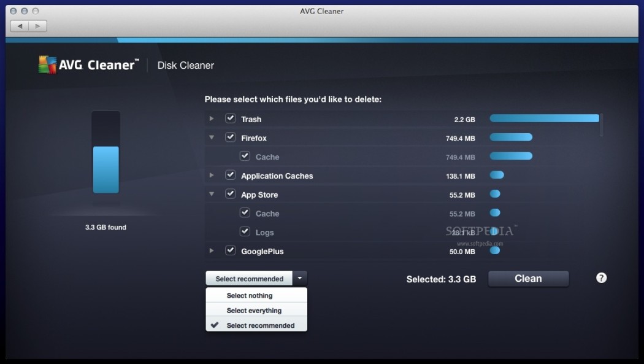
Task: Click the Clean button
Action: point(528,279)
